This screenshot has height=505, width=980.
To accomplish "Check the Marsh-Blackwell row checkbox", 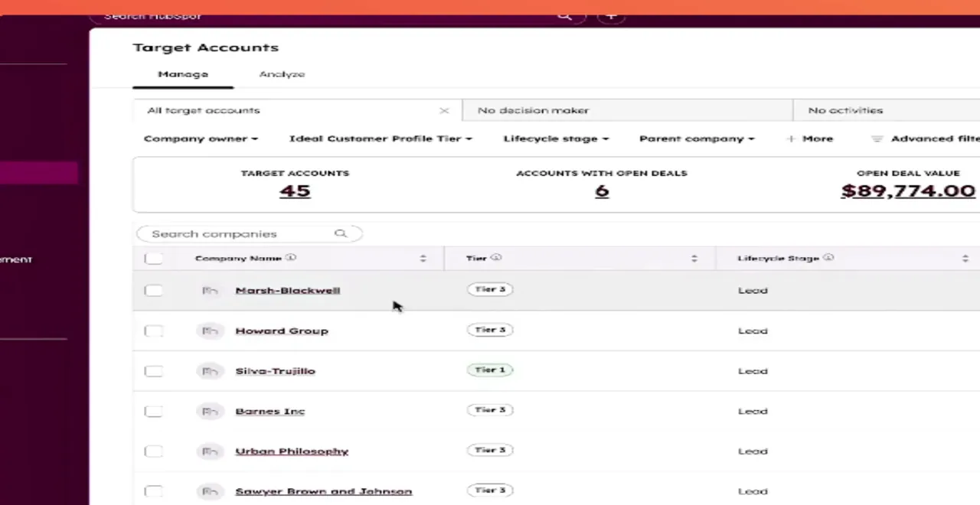I will [153, 291].
